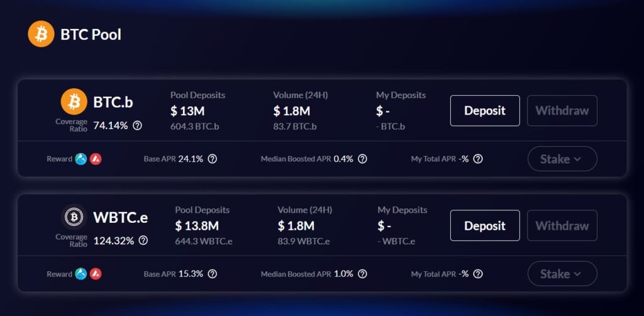This screenshot has height=316, width=644.
Task: Click Deposit button for BTC.b pool
Action: click(485, 111)
